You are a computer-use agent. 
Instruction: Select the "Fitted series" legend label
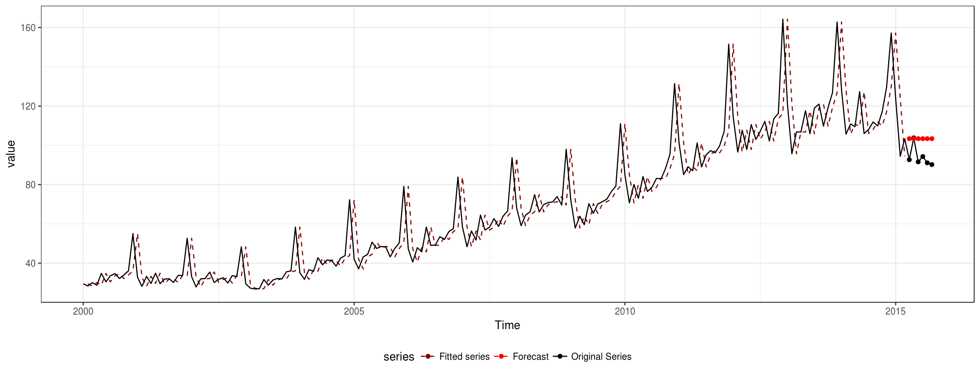[464, 357]
